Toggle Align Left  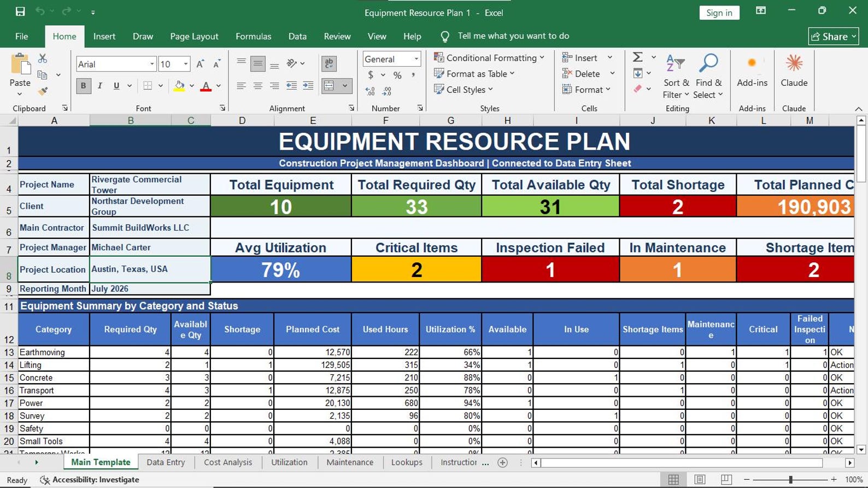pyautogui.click(x=241, y=86)
